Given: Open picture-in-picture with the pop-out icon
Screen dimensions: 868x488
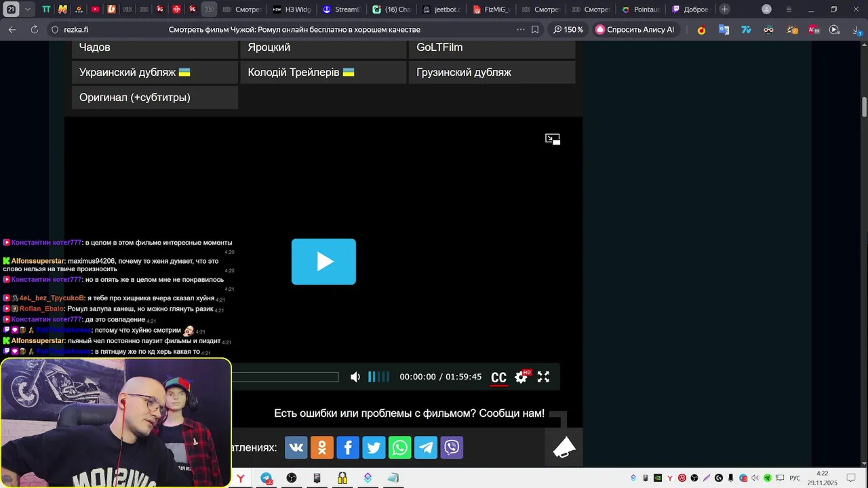Looking at the screenshot, I should (553, 139).
